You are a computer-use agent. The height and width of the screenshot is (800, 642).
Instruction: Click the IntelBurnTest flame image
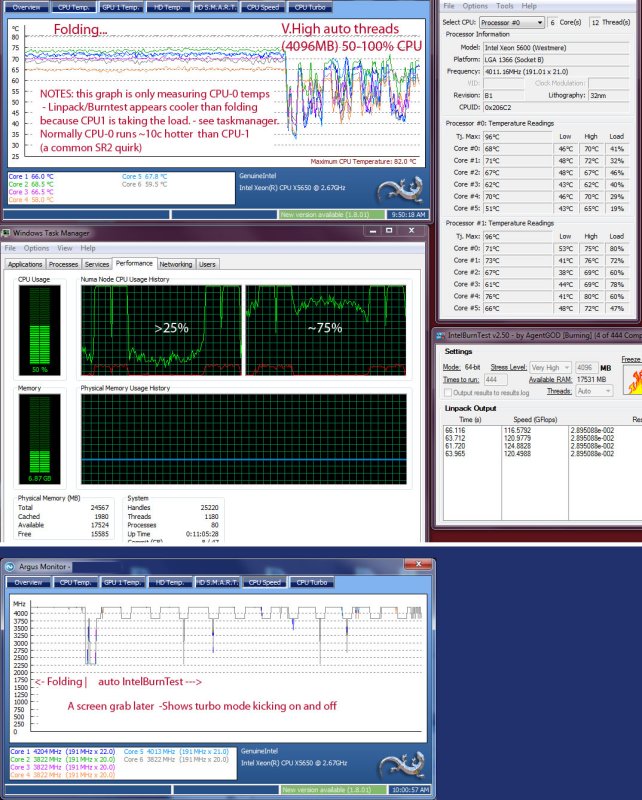(x=632, y=380)
